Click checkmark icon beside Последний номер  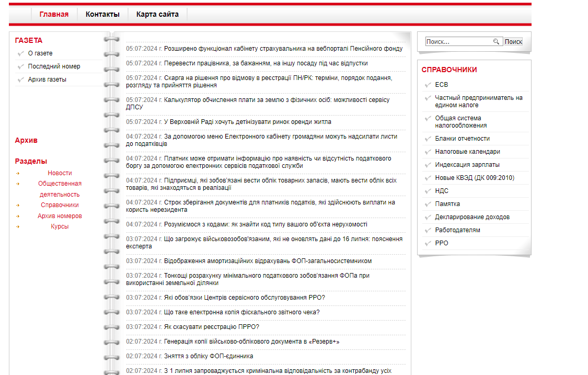20,67
